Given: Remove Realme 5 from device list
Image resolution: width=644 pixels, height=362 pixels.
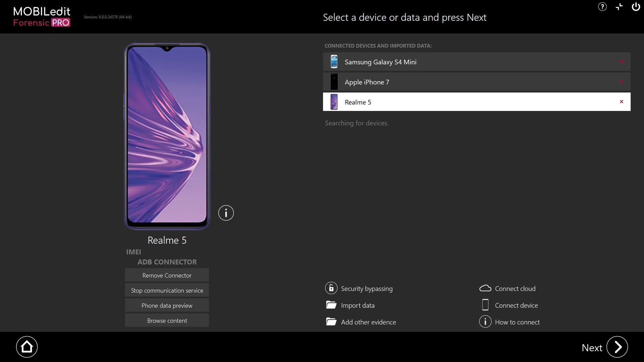Looking at the screenshot, I should pos(622,102).
